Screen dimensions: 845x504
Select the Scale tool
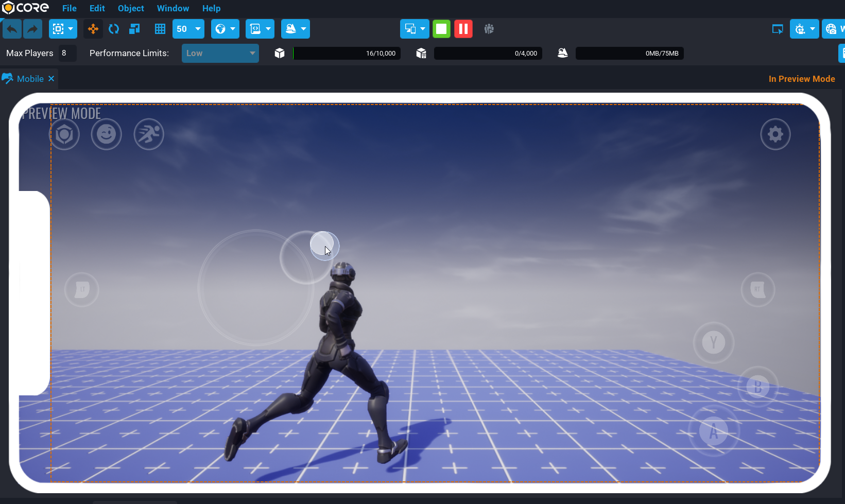pos(134,29)
